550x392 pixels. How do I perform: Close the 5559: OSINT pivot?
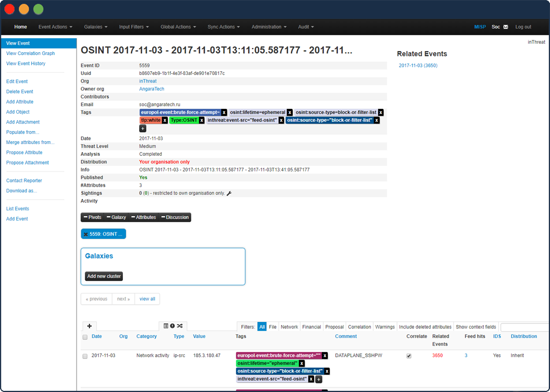click(86, 234)
